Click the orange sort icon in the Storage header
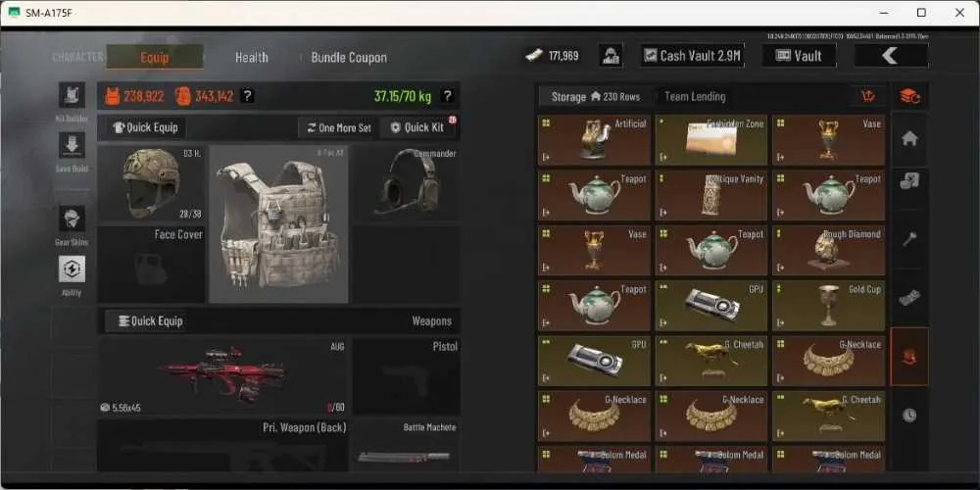This screenshot has height=490, width=980. click(867, 96)
